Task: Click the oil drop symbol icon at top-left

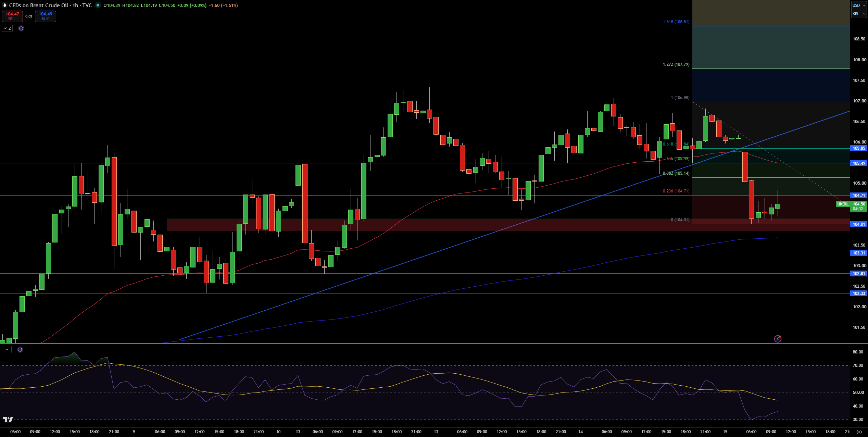Action: (5, 5)
